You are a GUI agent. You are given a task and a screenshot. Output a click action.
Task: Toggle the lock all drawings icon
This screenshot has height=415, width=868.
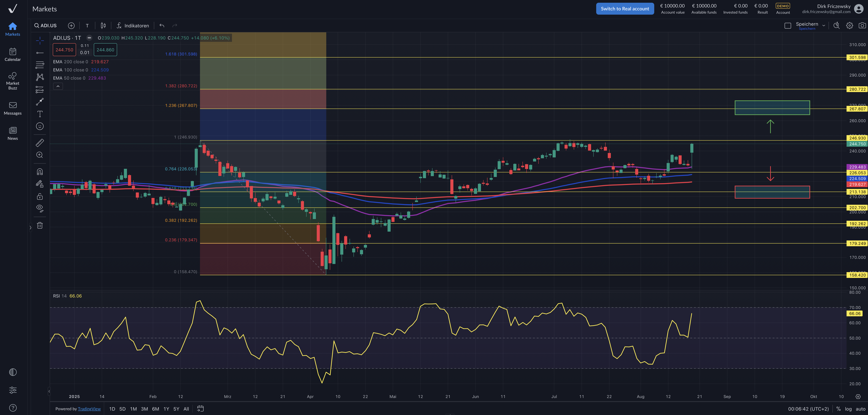40,196
